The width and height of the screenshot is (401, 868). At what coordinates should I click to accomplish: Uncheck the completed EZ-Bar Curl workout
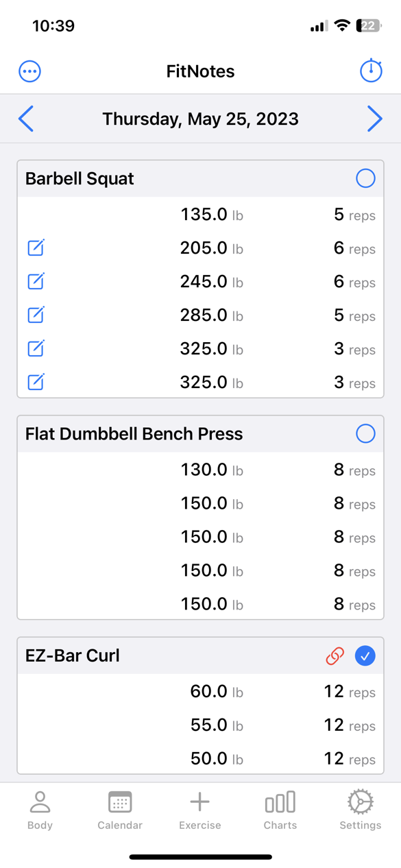coord(365,655)
